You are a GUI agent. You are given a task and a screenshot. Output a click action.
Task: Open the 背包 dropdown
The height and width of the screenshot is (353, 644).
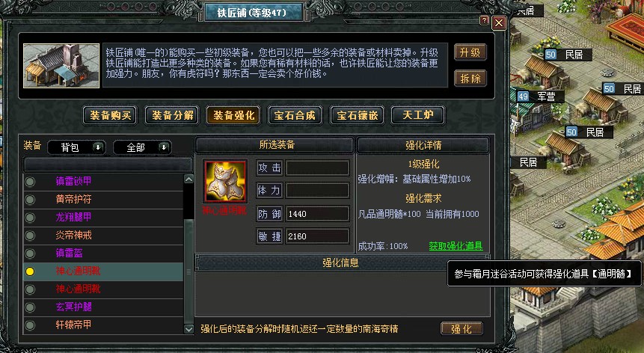[x=76, y=147]
